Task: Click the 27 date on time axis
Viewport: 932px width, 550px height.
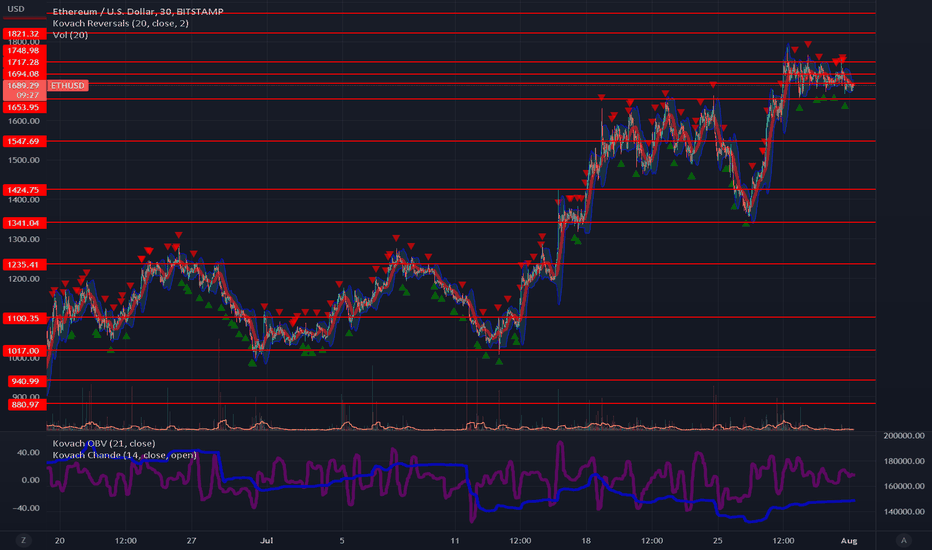Action: pyautogui.click(x=191, y=540)
